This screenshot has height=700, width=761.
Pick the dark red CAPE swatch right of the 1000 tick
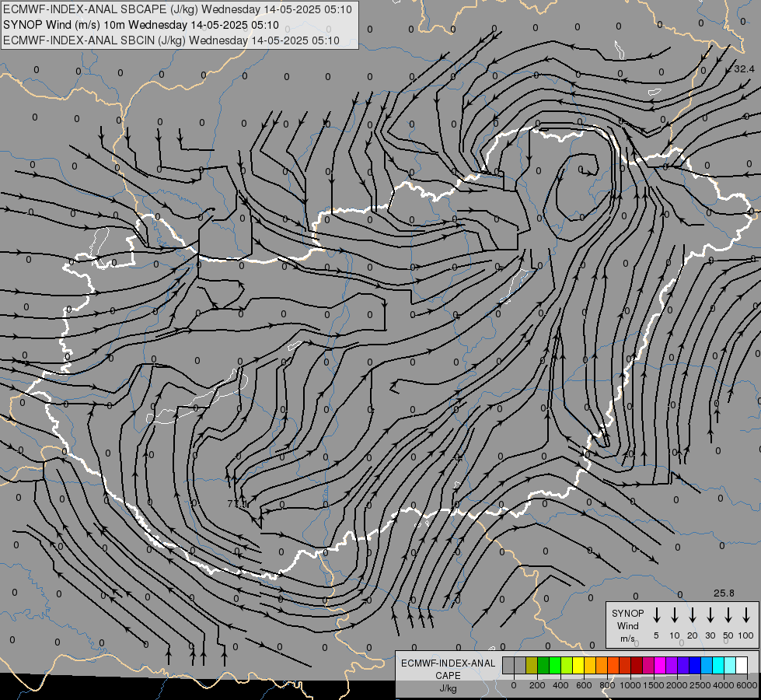click(x=637, y=665)
